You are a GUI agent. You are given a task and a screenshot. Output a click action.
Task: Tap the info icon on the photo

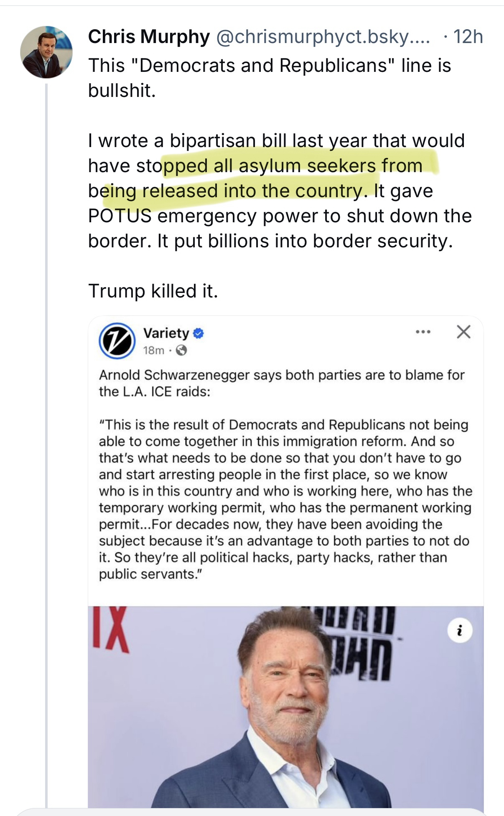(460, 630)
